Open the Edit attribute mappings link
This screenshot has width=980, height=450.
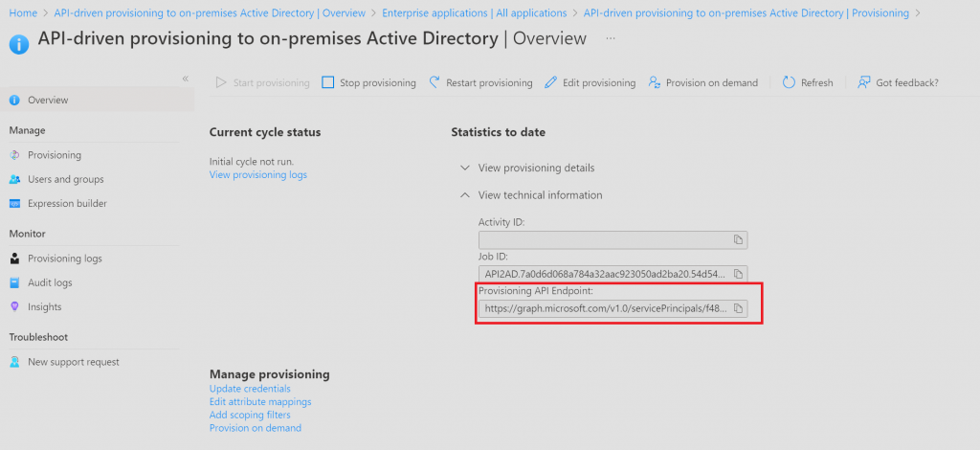click(260, 402)
